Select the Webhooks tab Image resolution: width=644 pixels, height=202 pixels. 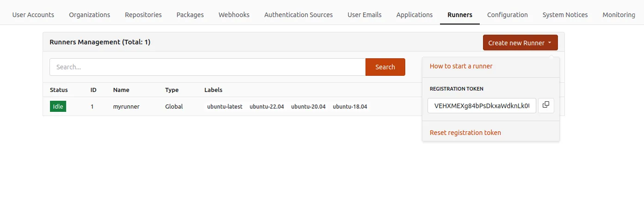pos(234,15)
